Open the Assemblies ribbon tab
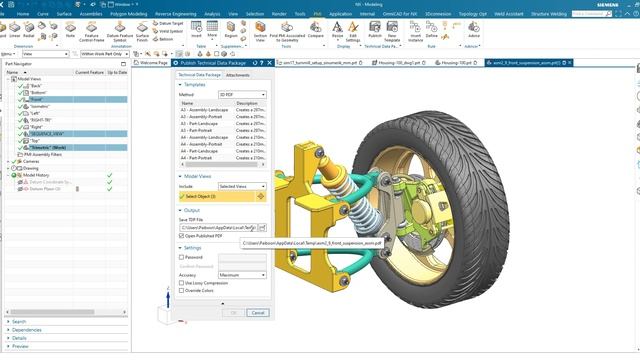 pyautogui.click(x=91, y=14)
